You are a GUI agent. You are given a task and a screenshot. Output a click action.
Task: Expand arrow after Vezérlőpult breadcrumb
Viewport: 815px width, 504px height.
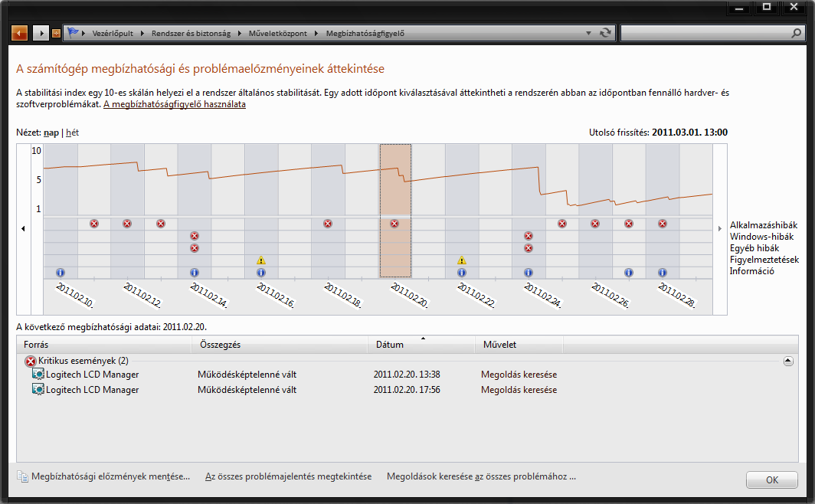(142, 33)
